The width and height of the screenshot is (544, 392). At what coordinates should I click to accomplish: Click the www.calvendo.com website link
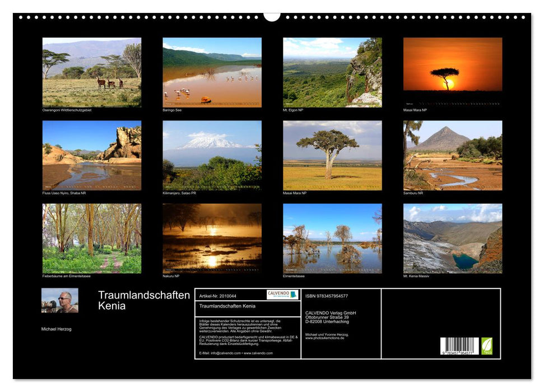tap(258, 353)
